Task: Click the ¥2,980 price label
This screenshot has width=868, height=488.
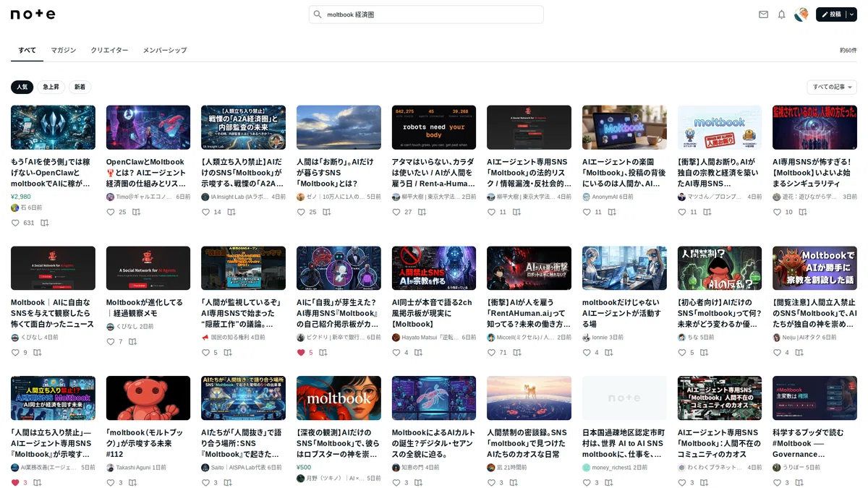Action: point(21,197)
